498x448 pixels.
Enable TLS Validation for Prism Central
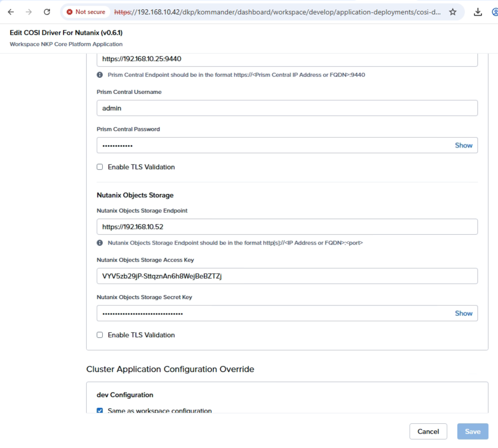pos(100,167)
